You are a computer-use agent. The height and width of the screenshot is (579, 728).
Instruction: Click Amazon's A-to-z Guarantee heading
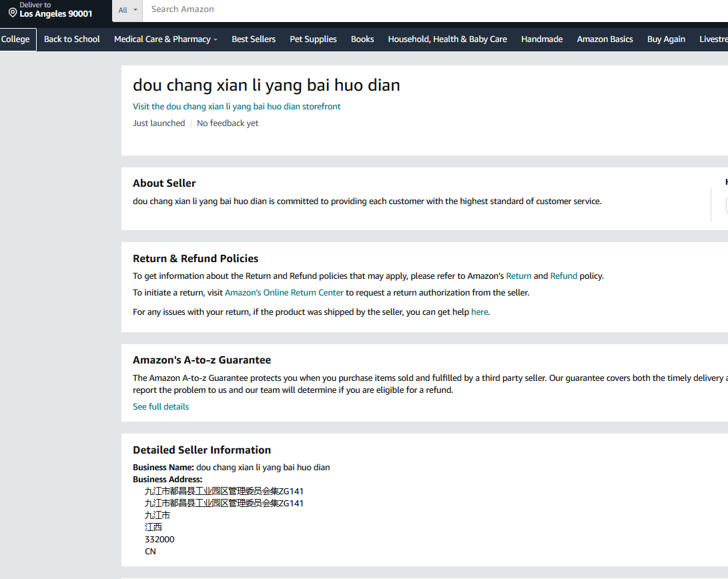[202, 360]
